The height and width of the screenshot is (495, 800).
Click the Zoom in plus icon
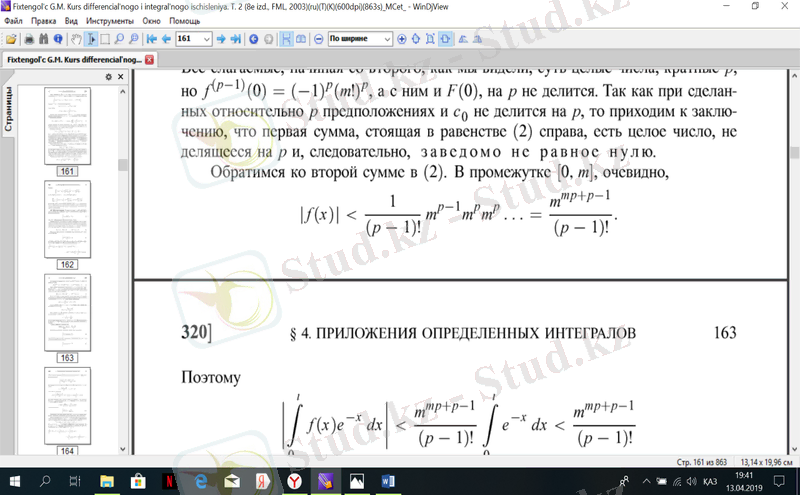tap(402, 39)
